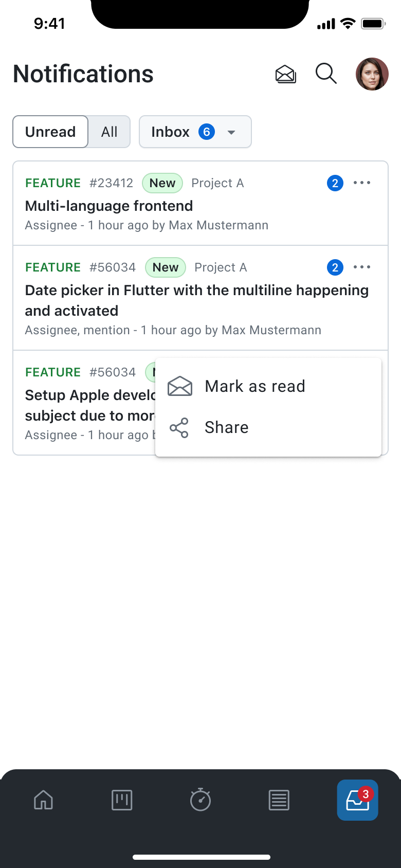This screenshot has height=868, width=401.
Task: Switch to the All notifications filter
Action: coord(109,132)
